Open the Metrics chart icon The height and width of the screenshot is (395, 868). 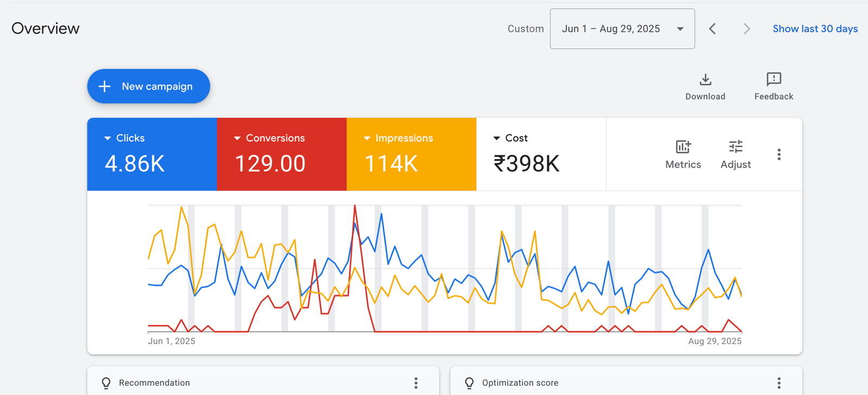point(683,146)
